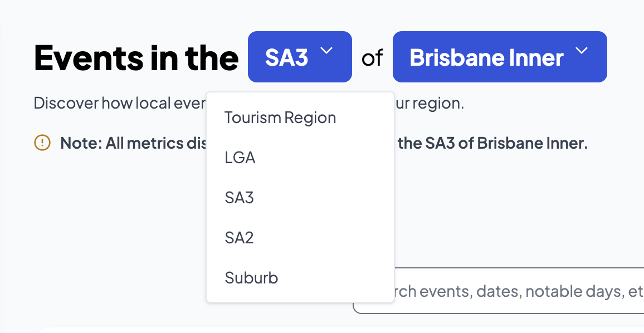Click the chevron arrow beside Brisbane Inner

pos(581,51)
